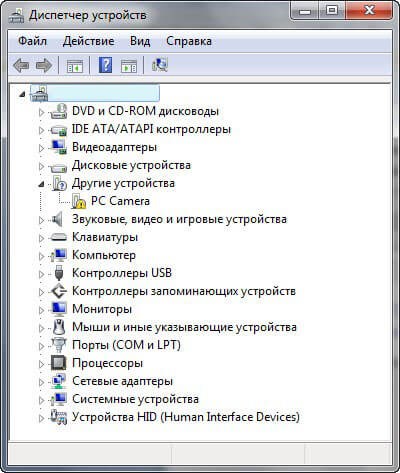Expand the Видеоадаптеры node
This screenshot has height=473, width=400.
41,148
